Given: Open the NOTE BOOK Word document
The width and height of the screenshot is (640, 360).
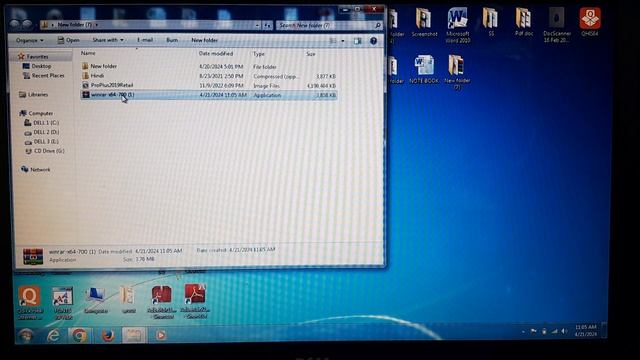Looking at the screenshot, I should click(424, 69).
